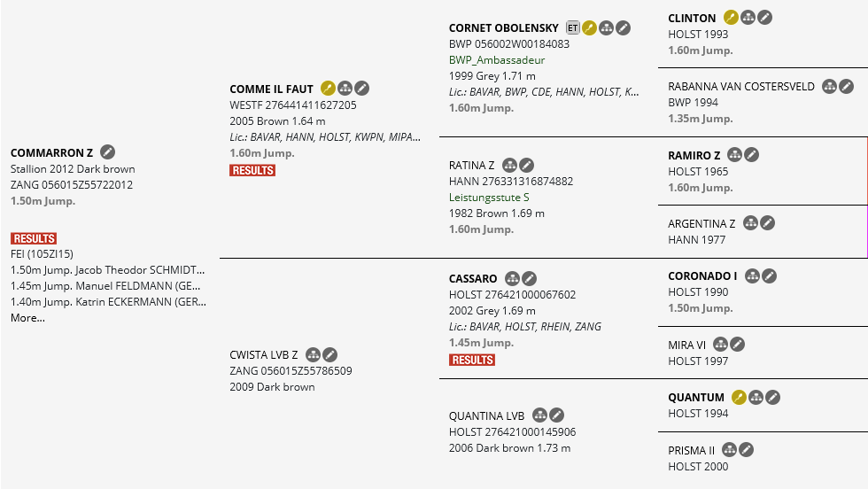Click the gold icon next to CLINTON

[731, 17]
